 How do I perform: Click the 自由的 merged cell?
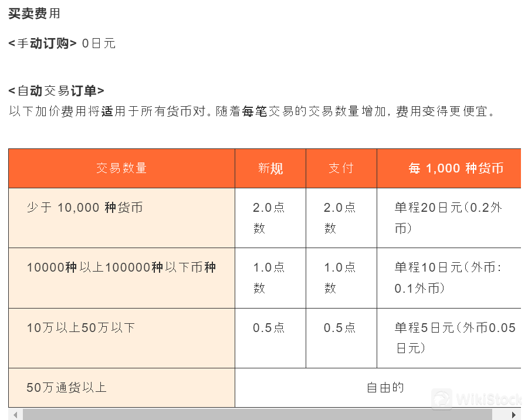385,388
